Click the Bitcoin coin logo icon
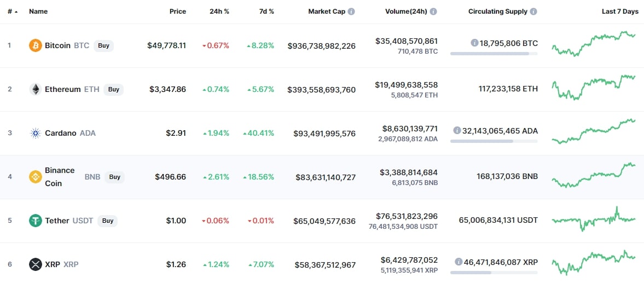Image resolution: width=644 pixels, height=283 pixels. (36, 45)
